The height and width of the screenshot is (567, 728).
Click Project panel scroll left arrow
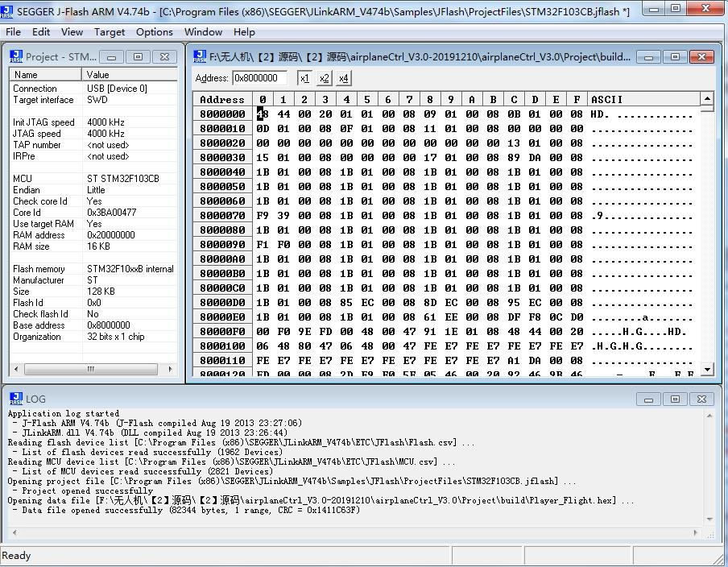(16, 369)
